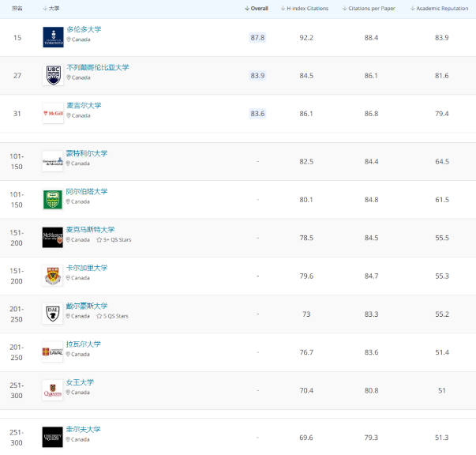Open 卡尔加里大学 university link

(x=87, y=268)
